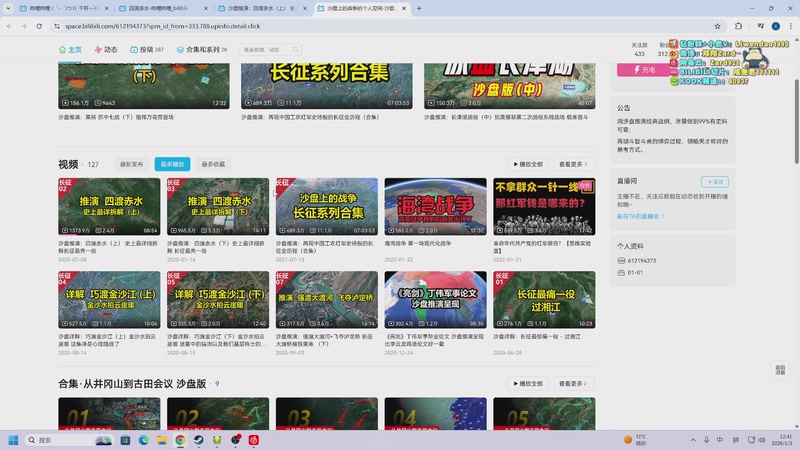This screenshot has height=450, width=800.
Task: Open 推演 四渡赤水 (下) video thumbnail
Action: (x=218, y=206)
